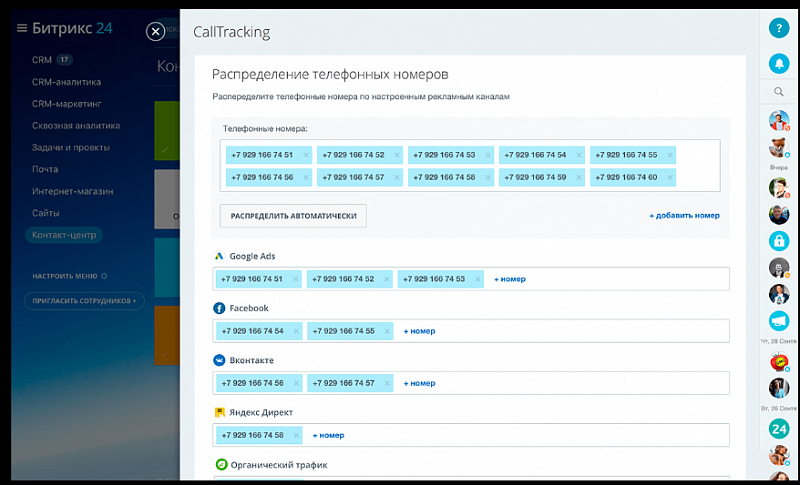Click the Facebook logo icon
This screenshot has width=800, height=485.
[x=219, y=308]
